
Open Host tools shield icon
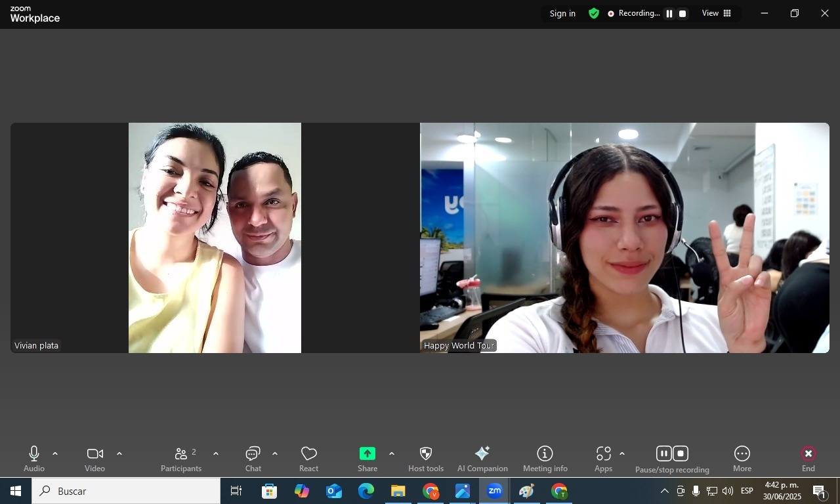point(425,459)
